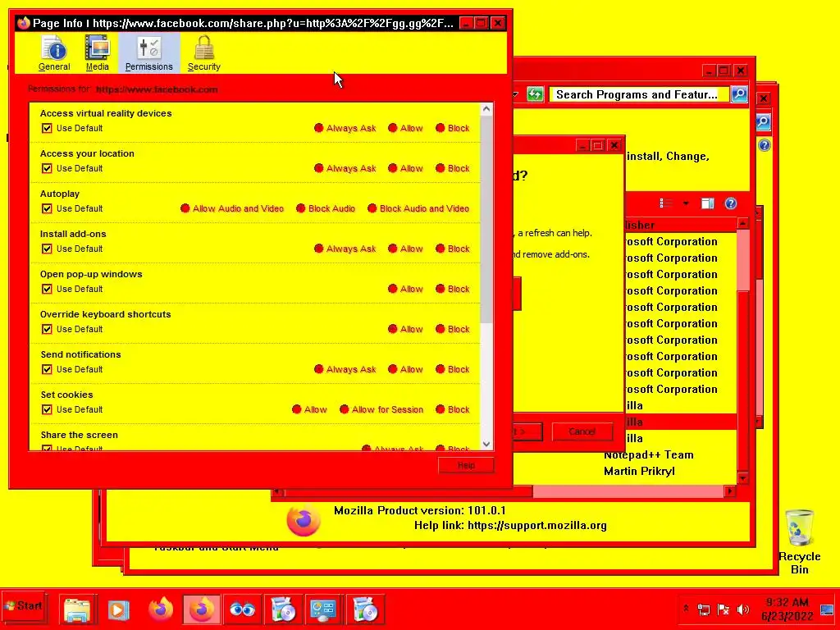Open the Recycle Bin on desktop
The image size is (840, 630).
pos(799,541)
